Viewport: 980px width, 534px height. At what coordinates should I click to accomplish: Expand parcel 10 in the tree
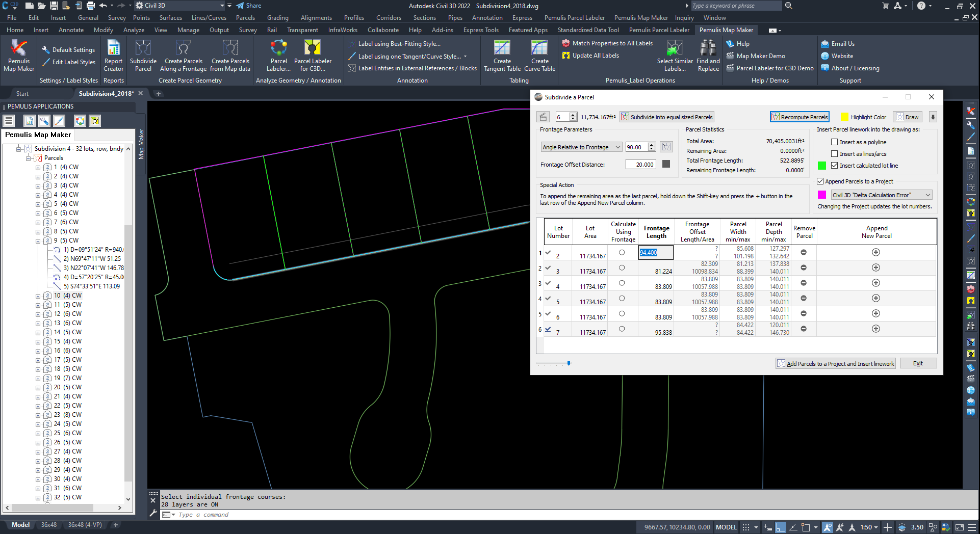[38, 296]
